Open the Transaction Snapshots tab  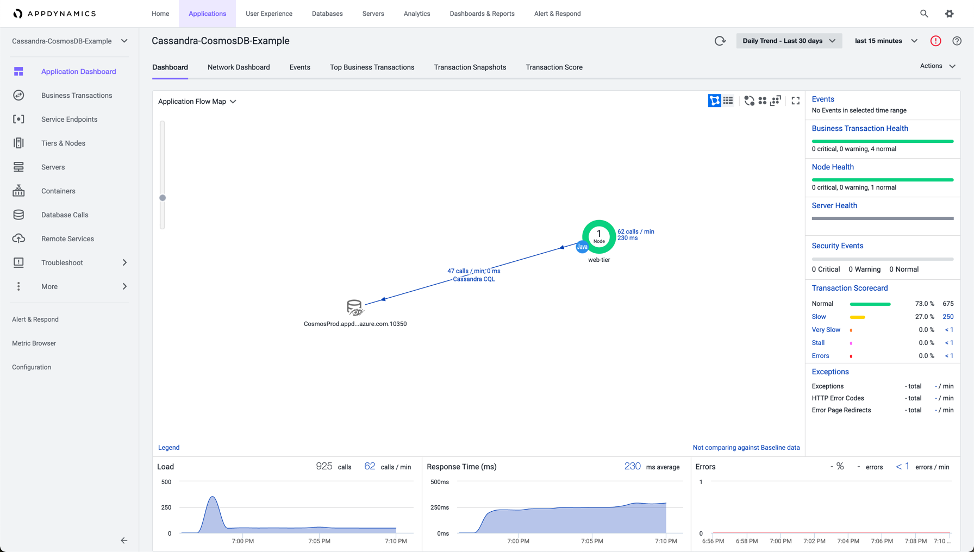(470, 67)
